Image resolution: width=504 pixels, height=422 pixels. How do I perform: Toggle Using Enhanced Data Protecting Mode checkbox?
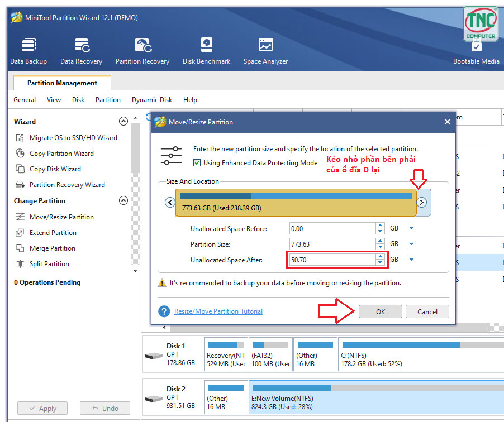click(197, 163)
